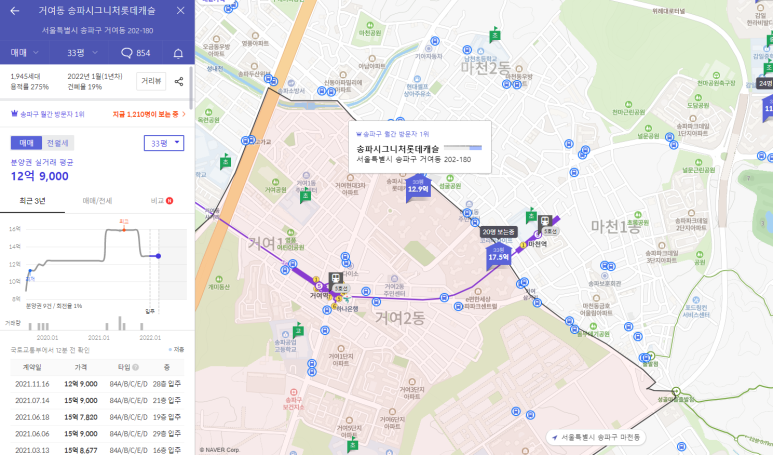The height and width of the screenshot is (455, 773).
Task: Switch to 최근 3년 tab
Action: pyautogui.click(x=32, y=201)
